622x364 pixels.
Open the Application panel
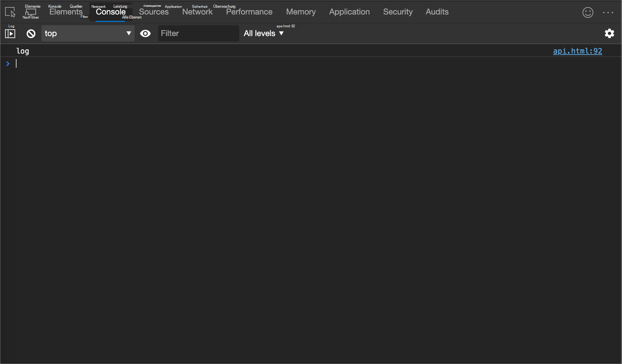(349, 12)
